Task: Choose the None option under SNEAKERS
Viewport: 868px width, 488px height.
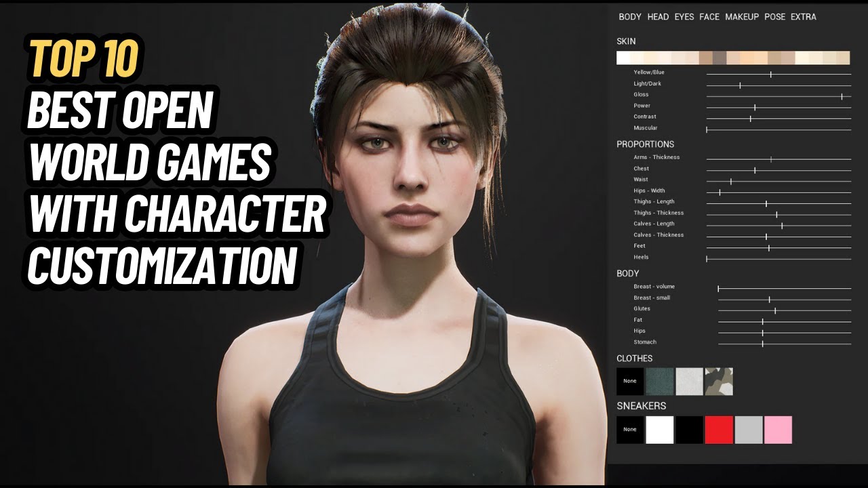Action: point(629,428)
